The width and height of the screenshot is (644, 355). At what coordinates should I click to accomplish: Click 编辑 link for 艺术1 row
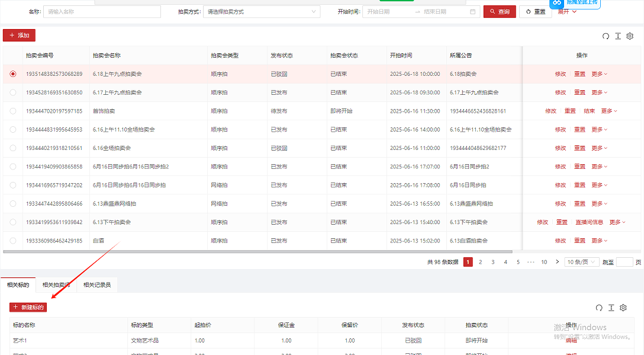tap(571, 341)
